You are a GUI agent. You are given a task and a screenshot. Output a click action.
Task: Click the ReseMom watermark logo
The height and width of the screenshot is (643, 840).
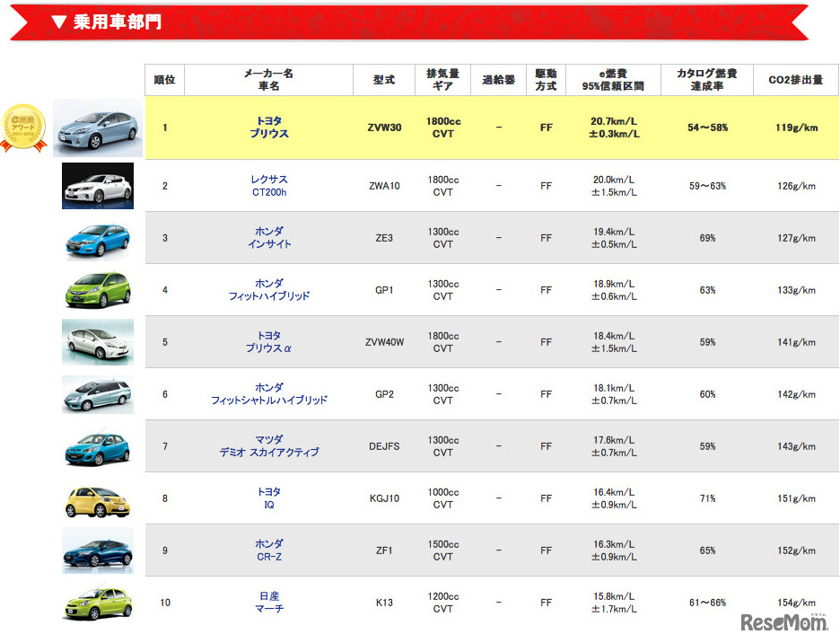(783, 621)
